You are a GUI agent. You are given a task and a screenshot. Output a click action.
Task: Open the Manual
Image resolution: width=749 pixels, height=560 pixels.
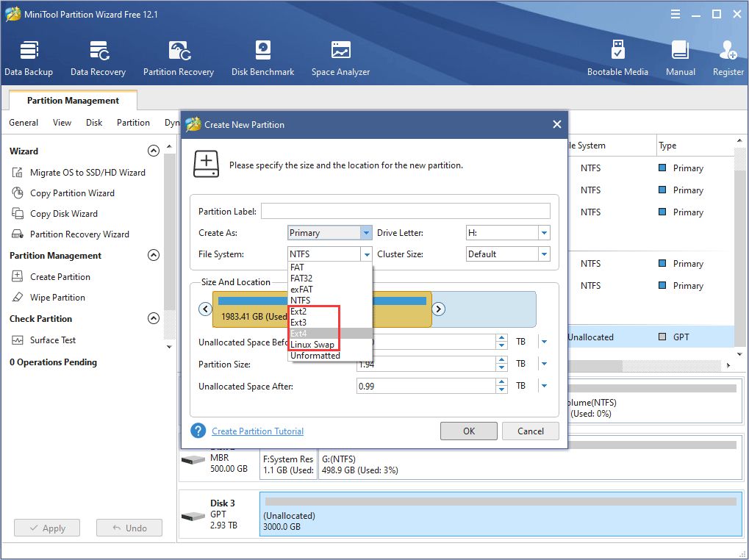click(680, 59)
